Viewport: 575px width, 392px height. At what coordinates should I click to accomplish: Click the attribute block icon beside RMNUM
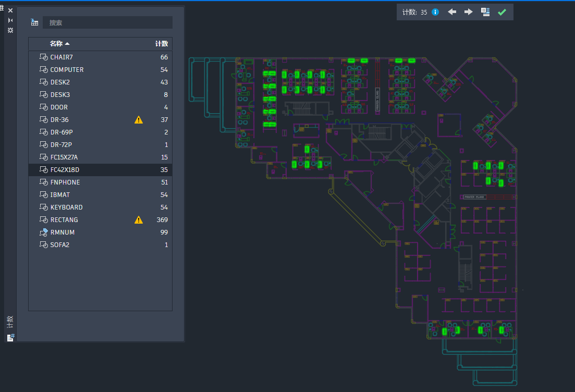(x=44, y=232)
